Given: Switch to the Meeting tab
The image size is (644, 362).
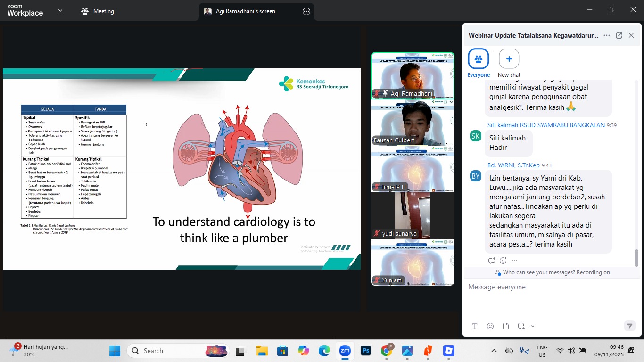Looking at the screenshot, I should 98,11.
